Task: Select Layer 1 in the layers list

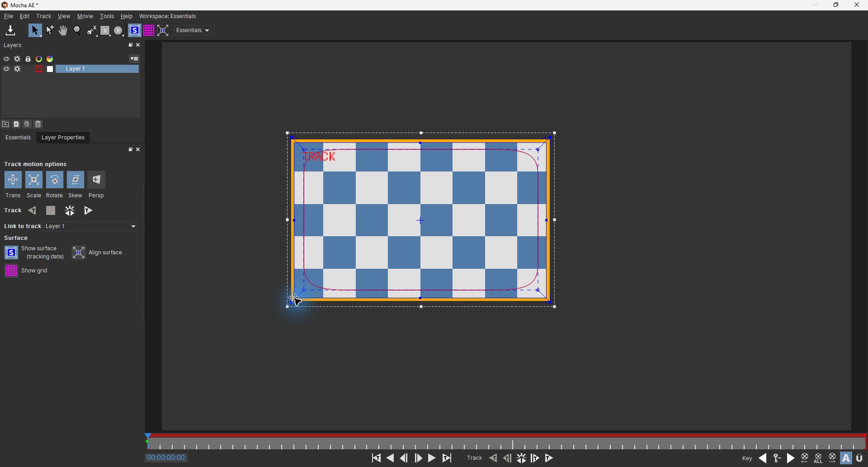Action: [97, 69]
